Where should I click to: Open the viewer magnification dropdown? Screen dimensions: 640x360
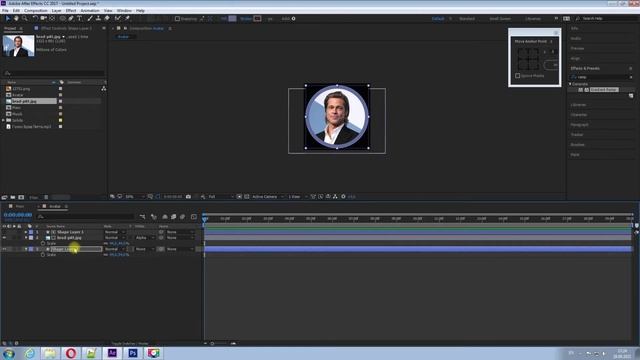[x=135, y=197]
